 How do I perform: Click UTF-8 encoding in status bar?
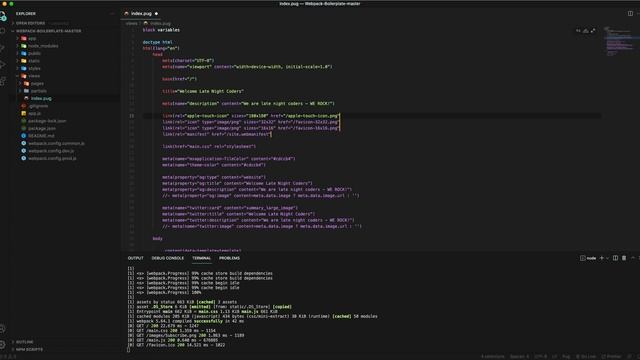click(x=540, y=356)
